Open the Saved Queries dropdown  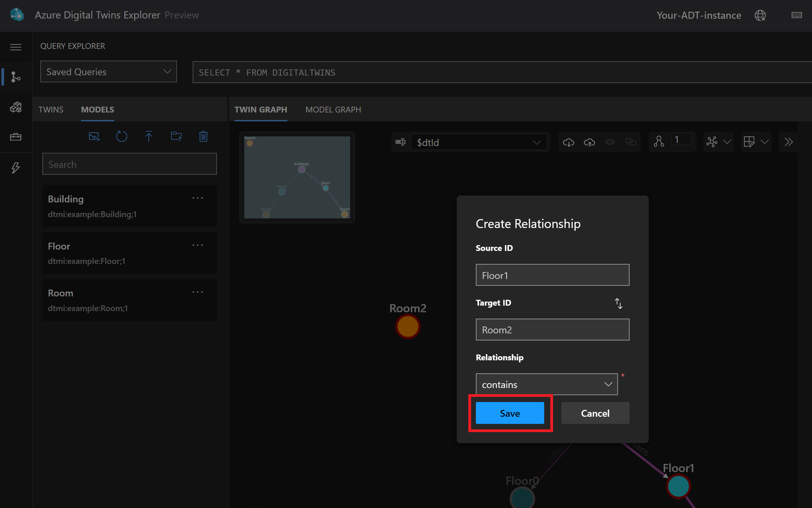pos(109,72)
